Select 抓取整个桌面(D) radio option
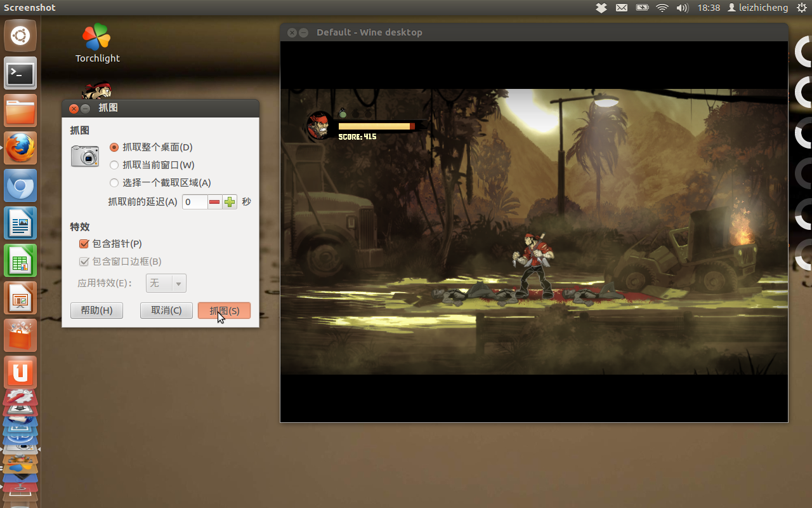812x508 pixels. click(151, 147)
